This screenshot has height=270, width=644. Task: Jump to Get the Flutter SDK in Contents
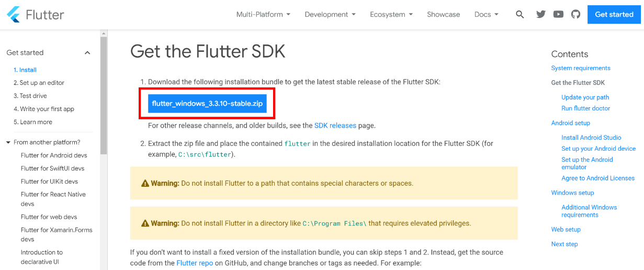[578, 83]
